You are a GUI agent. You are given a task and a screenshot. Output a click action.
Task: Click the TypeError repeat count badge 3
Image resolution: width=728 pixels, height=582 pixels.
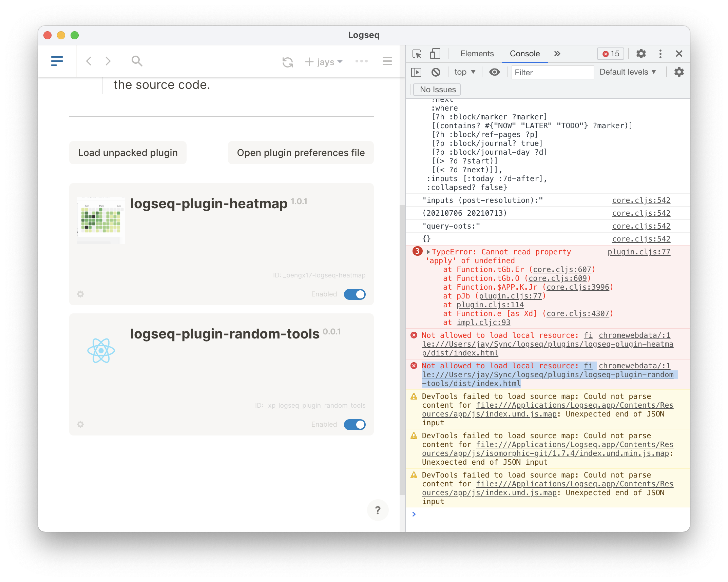417,251
